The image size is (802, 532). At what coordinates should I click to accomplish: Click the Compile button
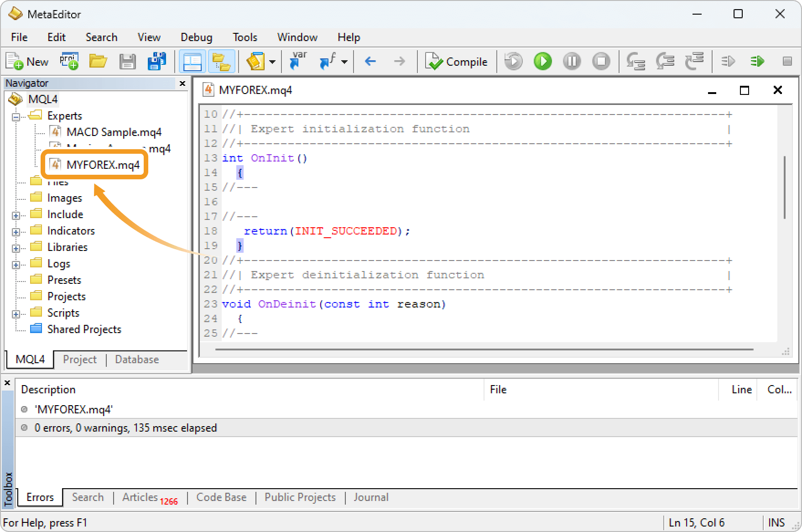coord(457,62)
